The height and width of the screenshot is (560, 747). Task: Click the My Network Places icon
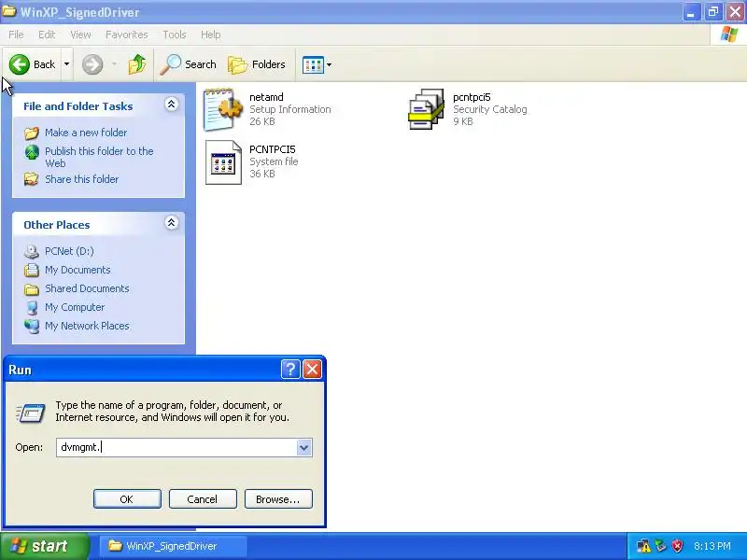tap(32, 326)
